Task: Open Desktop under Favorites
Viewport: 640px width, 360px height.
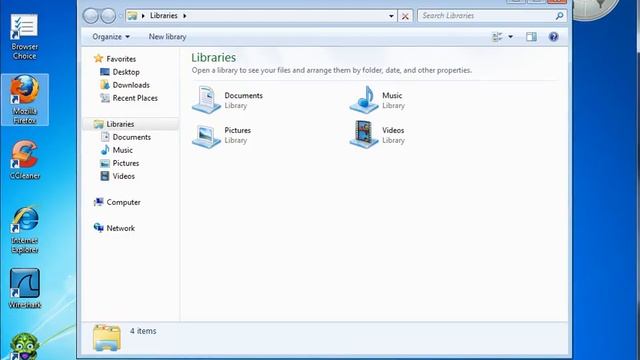Action: pos(126,72)
